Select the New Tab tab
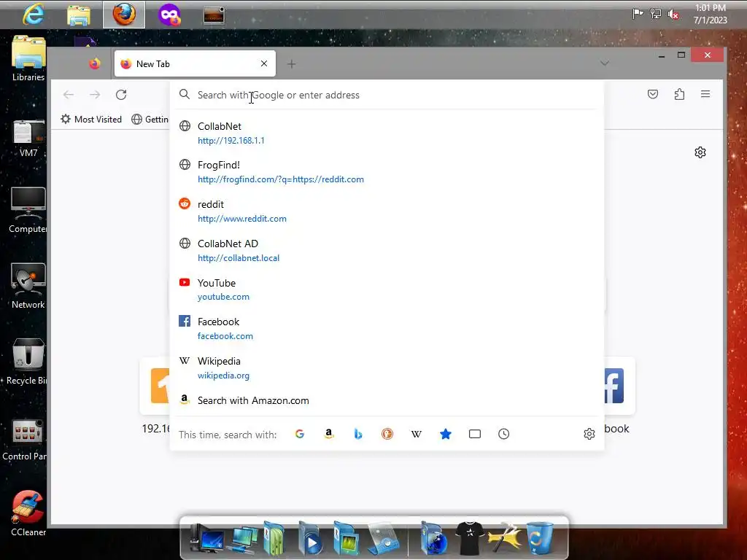Viewport: 747px width, 560px height. coord(195,63)
